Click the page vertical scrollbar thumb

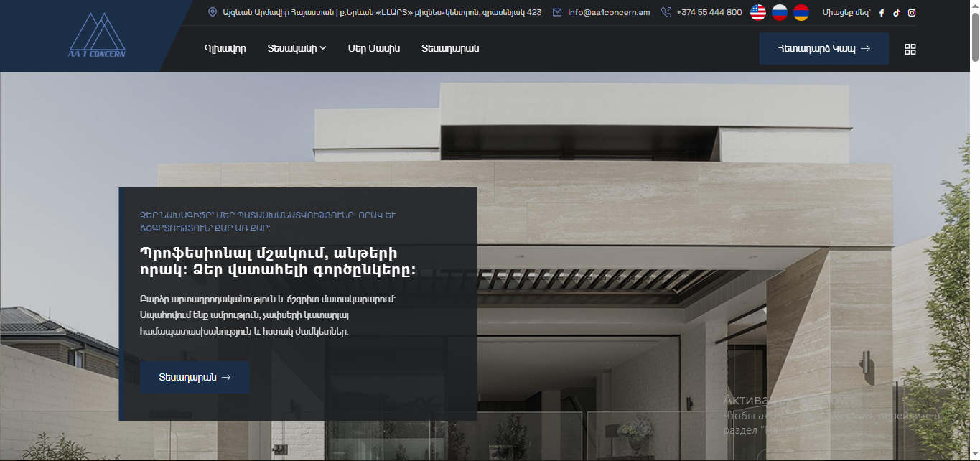coord(975,37)
